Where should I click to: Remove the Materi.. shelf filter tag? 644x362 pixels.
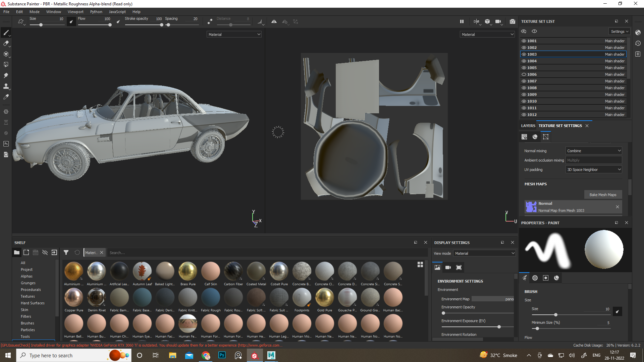tap(102, 253)
